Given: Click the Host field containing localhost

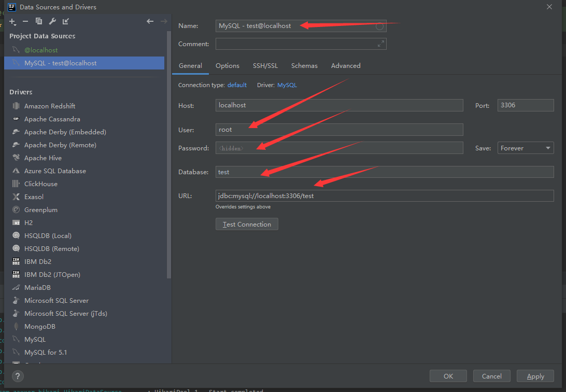Looking at the screenshot, I should pos(339,105).
